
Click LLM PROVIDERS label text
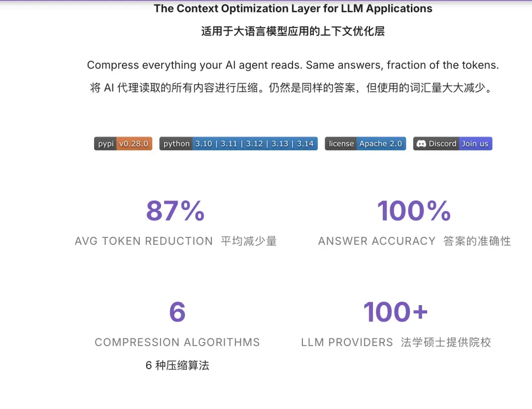click(347, 342)
